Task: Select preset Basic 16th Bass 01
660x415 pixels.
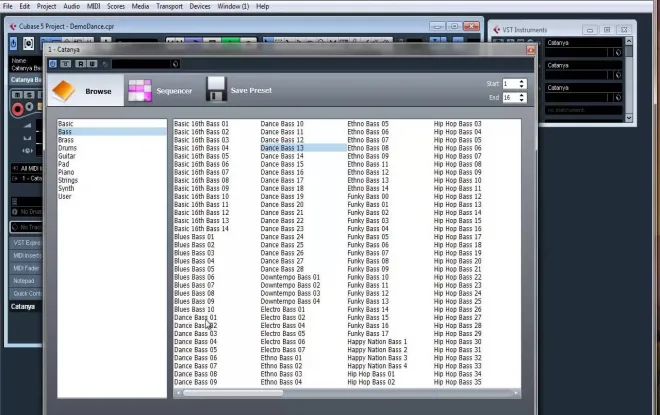Action: 201,124
